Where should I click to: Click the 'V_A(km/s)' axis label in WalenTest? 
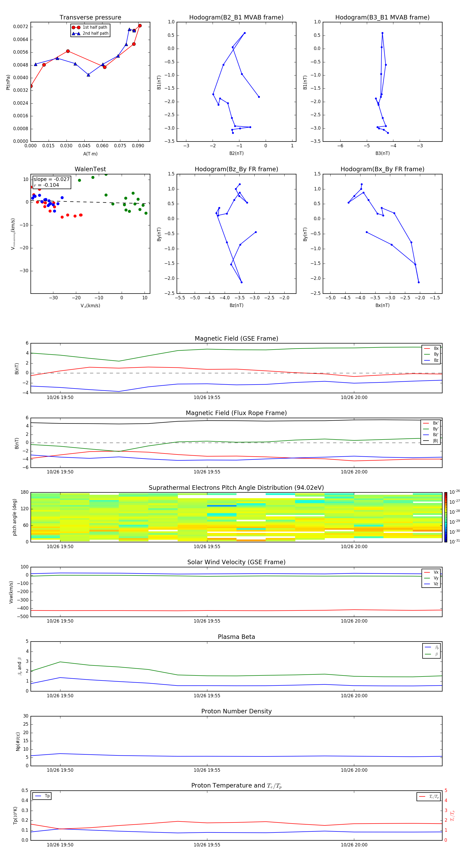pos(90,306)
